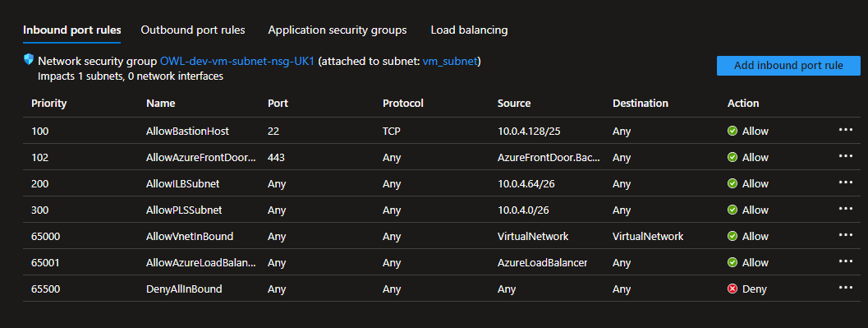This screenshot has width=868, height=328.
Task: Click red Deny icon for DenyAllInBound
Action: click(x=733, y=289)
